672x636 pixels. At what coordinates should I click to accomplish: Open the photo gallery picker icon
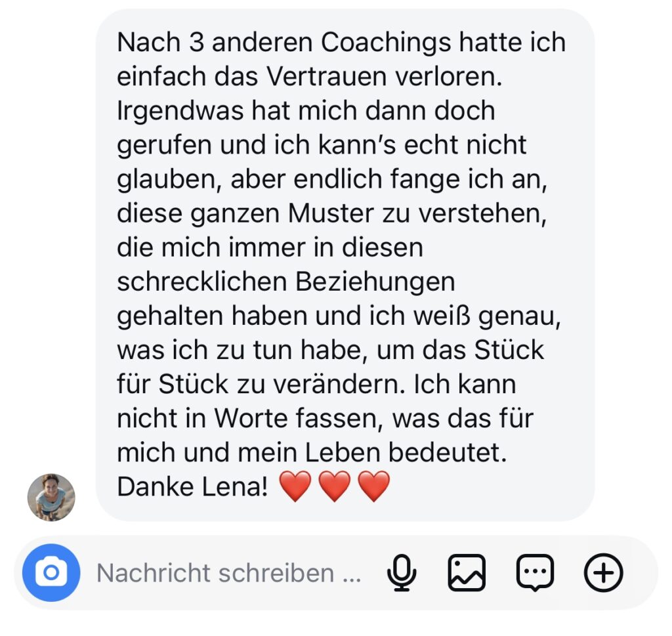tap(467, 572)
